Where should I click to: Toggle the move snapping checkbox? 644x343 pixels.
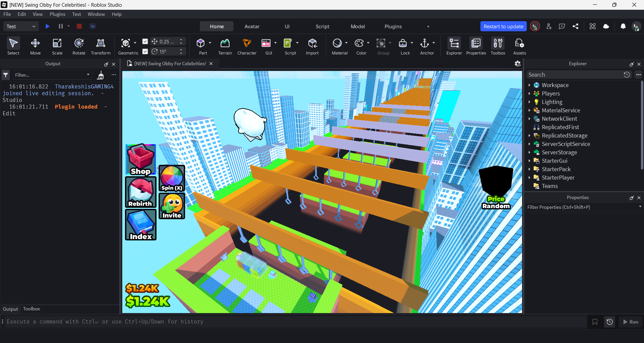pyautogui.click(x=145, y=41)
